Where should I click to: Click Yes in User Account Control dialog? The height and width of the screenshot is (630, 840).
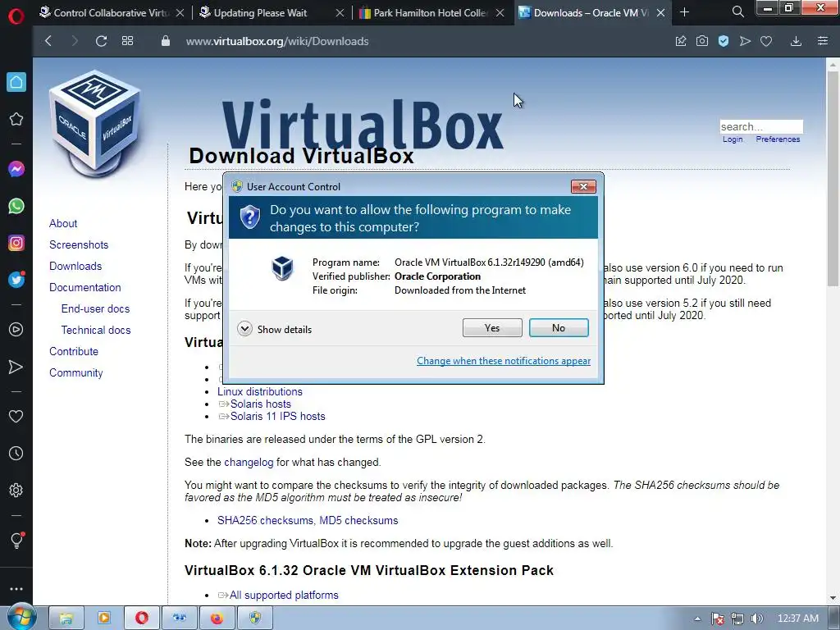point(492,328)
